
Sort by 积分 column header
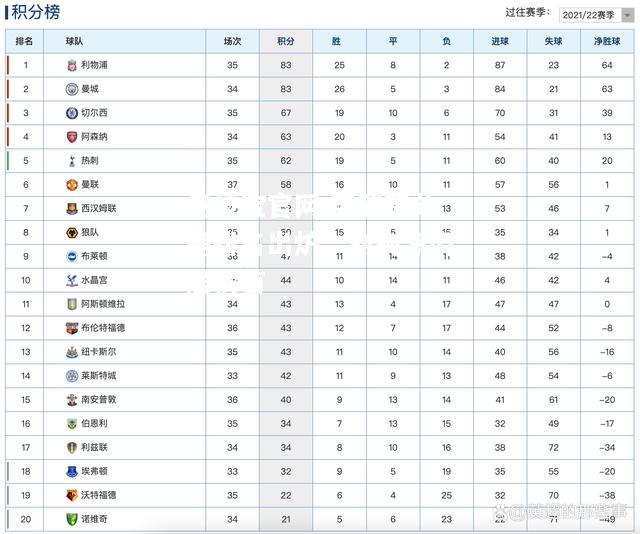286,41
